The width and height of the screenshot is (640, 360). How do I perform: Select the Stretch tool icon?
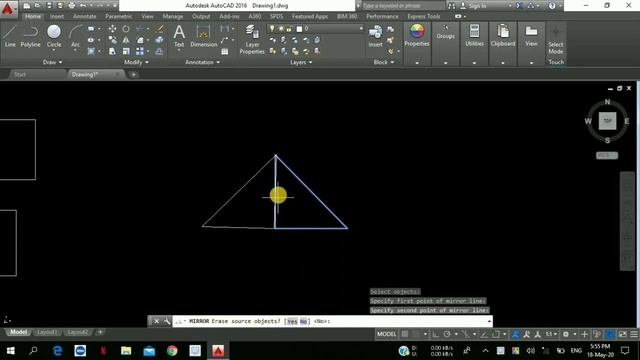[112, 51]
